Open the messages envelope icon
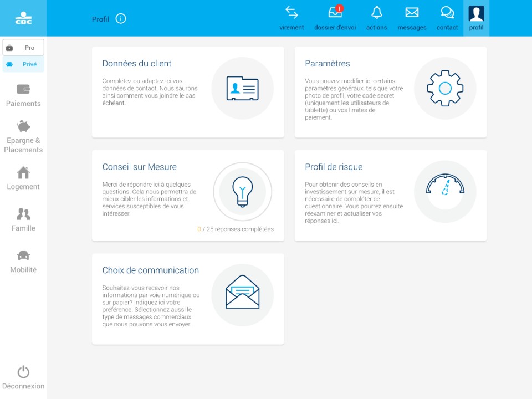The height and width of the screenshot is (399, 532). [412, 18]
